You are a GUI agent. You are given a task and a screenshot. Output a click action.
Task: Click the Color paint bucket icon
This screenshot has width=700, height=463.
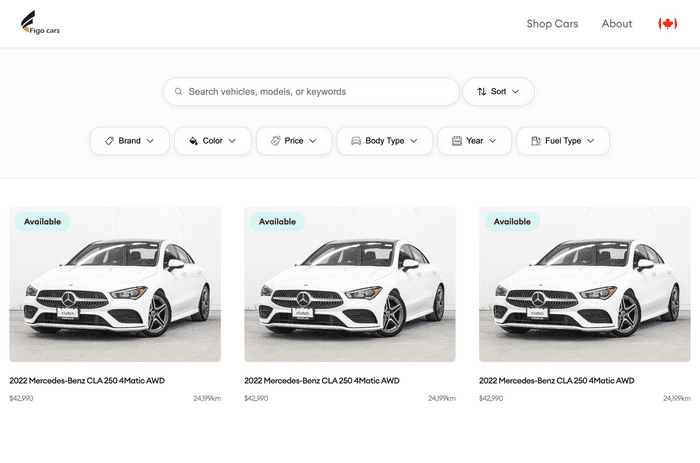click(x=193, y=141)
